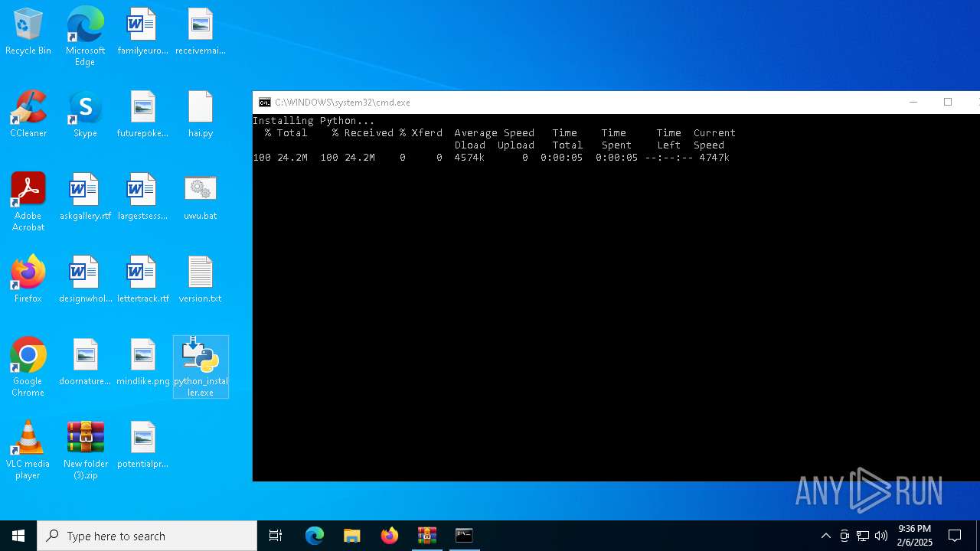980x551 pixels.
Task: Switch to WinRAR in the taskbar
Action: click(x=427, y=536)
